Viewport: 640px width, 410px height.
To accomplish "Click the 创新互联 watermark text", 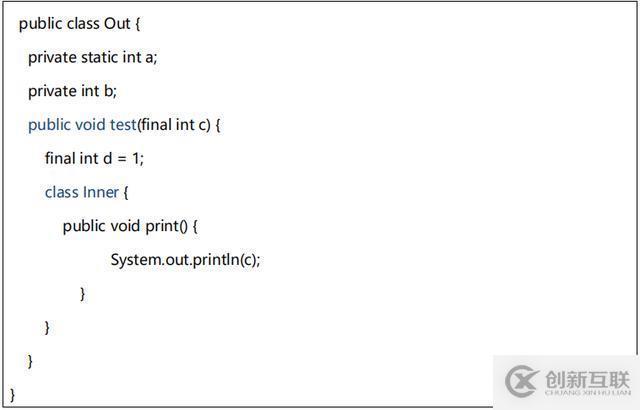I will pyautogui.click(x=587, y=378).
